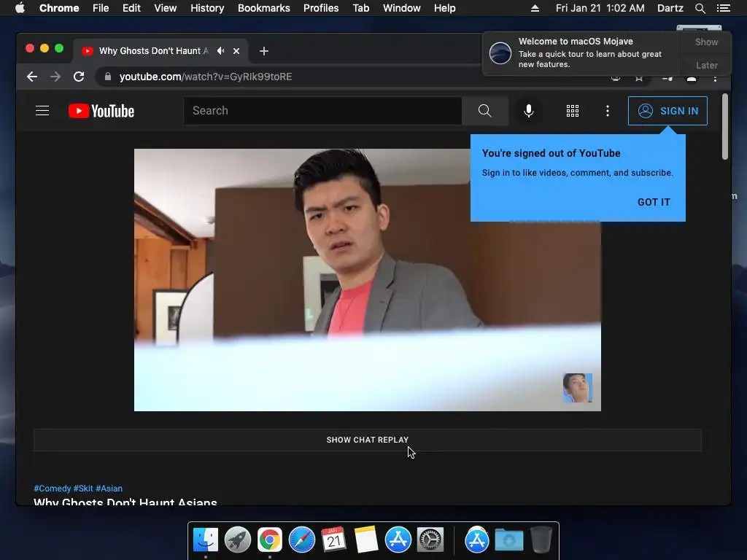The image size is (747, 560).
Task: Open the Trash in the dock
Action: [541, 540]
